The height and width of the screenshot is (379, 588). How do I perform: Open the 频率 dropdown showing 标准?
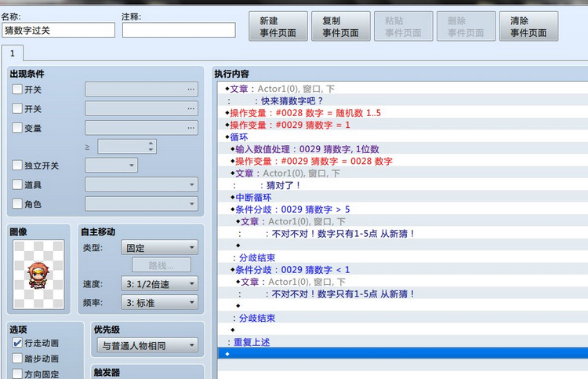(x=159, y=302)
